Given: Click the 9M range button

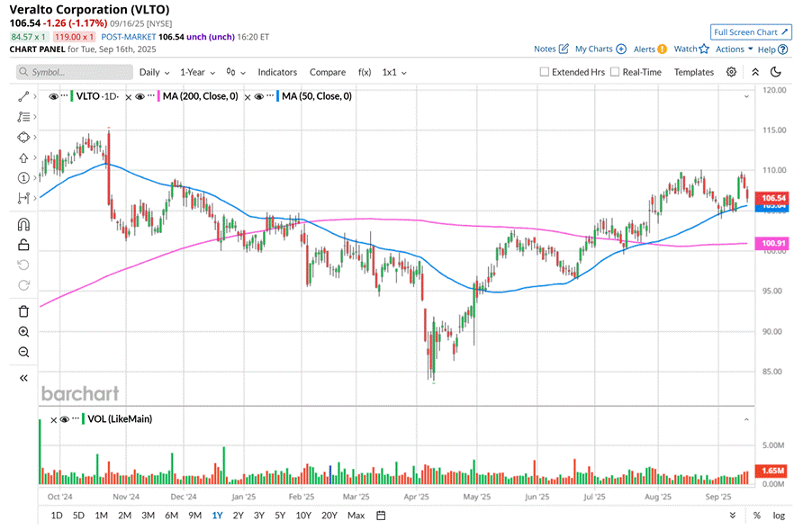Looking at the screenshot, I should click(x=194, y=516).
